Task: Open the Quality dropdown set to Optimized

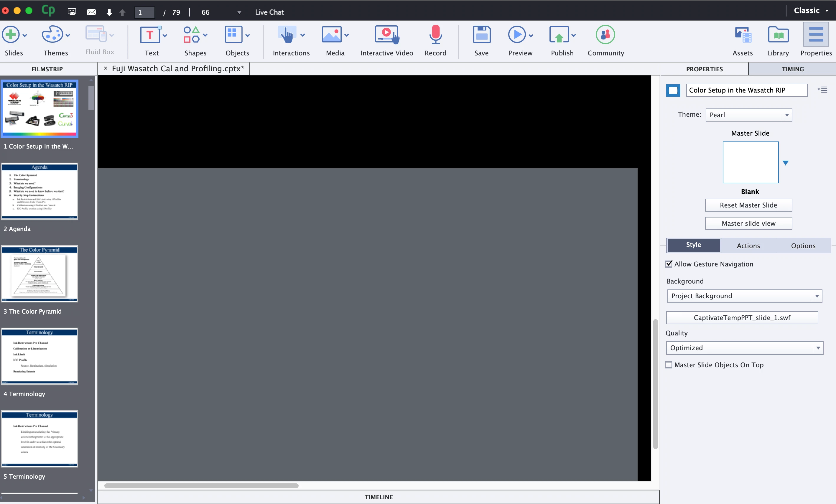Action: click(x=744, y=348)
